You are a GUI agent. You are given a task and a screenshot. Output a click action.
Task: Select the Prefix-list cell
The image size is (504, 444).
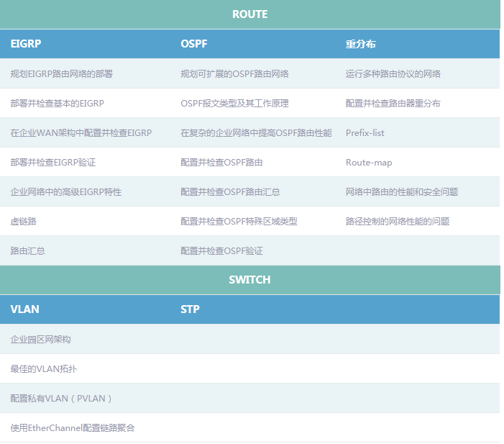click(x=365, y=133)
